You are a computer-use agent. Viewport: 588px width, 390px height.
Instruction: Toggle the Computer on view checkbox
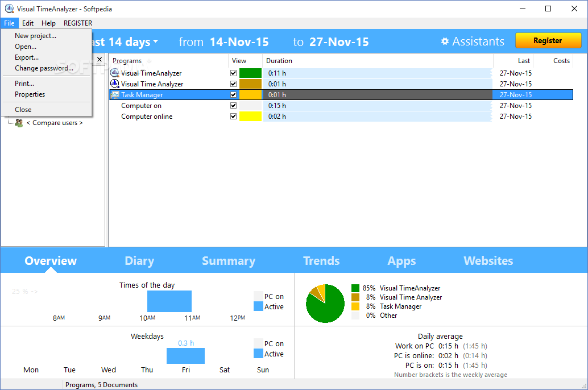click(233, 106)
